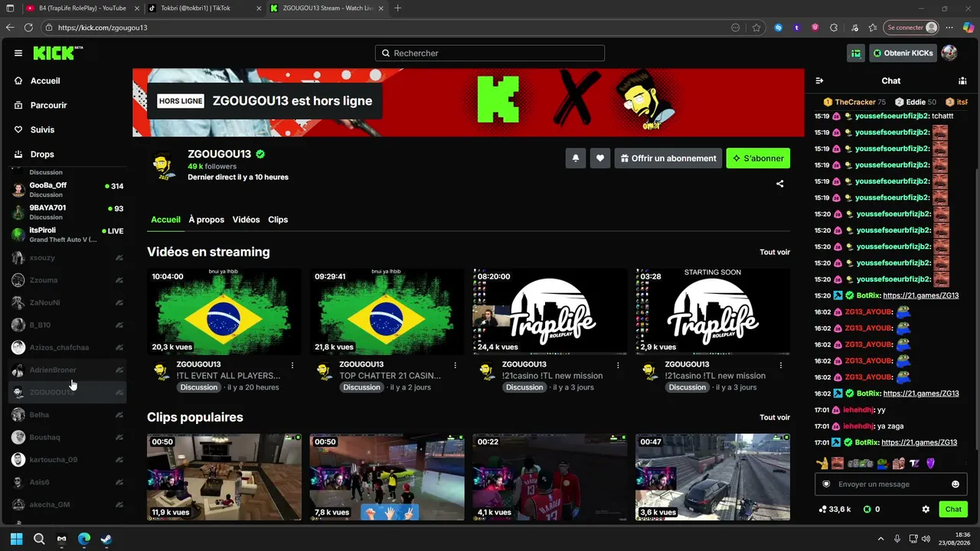
Task: Focus the Rechercher search field
Action: [x=490, y=54]
